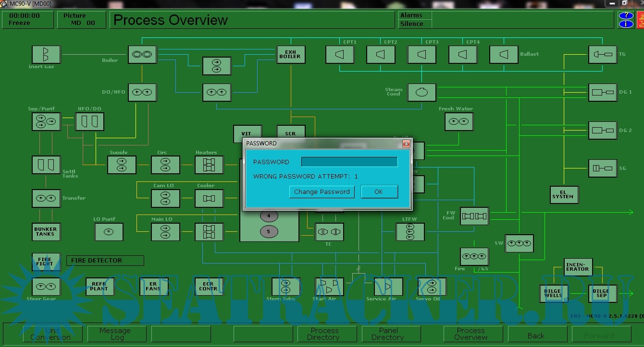Open the EXH BOILER block
644x347 pixels.
(291, 55)
